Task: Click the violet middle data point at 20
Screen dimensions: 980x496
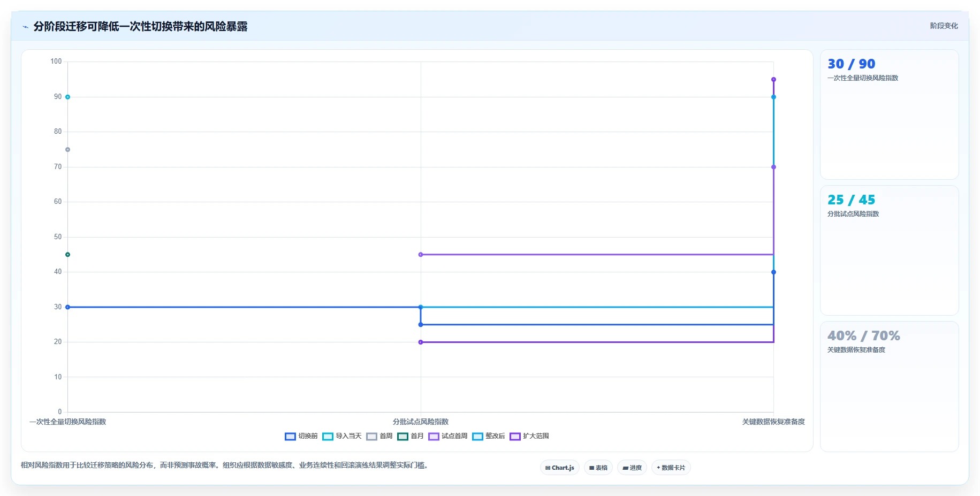Action: click(421, 342)
